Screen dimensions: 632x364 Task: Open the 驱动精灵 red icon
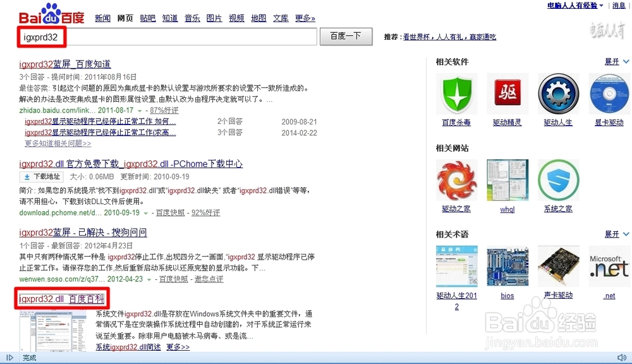(507, 94)
